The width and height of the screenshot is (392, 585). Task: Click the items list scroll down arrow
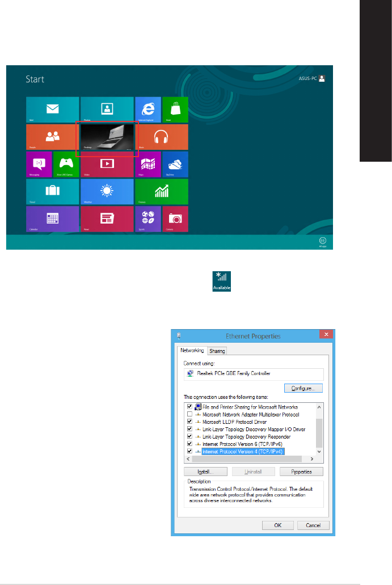[x=319, y=452]
